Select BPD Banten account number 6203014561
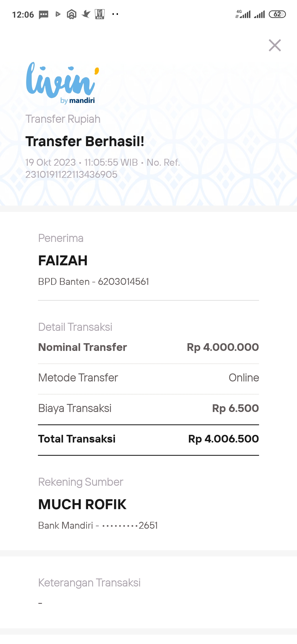The height and width of the screenshot is (644, 297). click(x=123, y=282)
